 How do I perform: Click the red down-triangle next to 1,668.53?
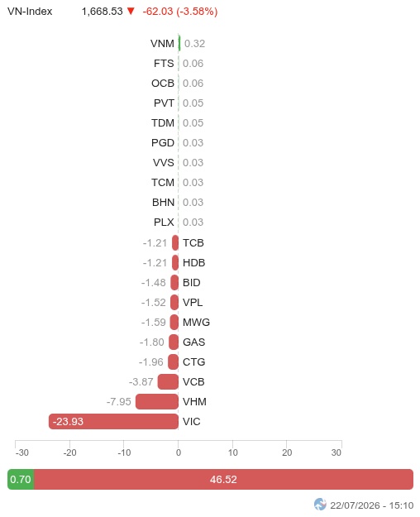(131, 12)
